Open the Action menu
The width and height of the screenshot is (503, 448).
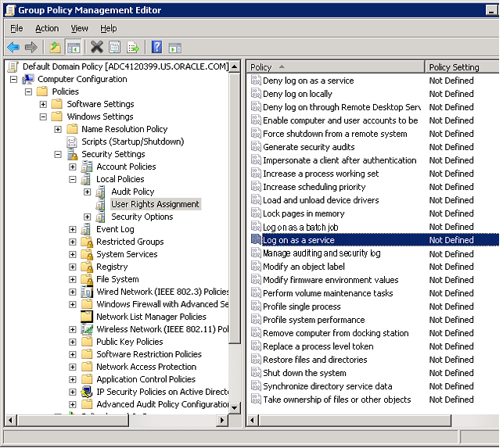pyautogui.click(x=47, y=28)
